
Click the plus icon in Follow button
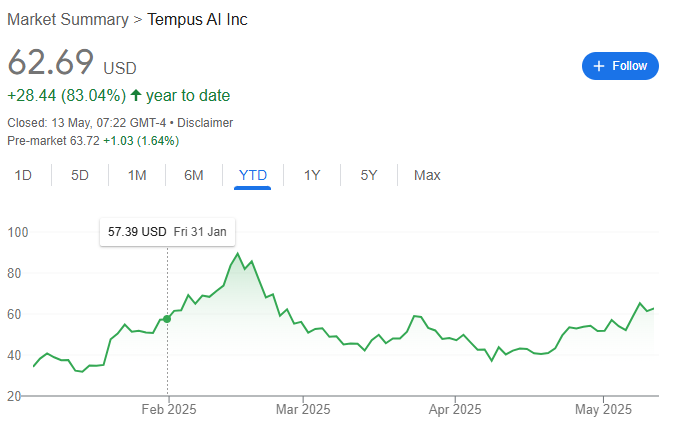(x=599, y=66)
